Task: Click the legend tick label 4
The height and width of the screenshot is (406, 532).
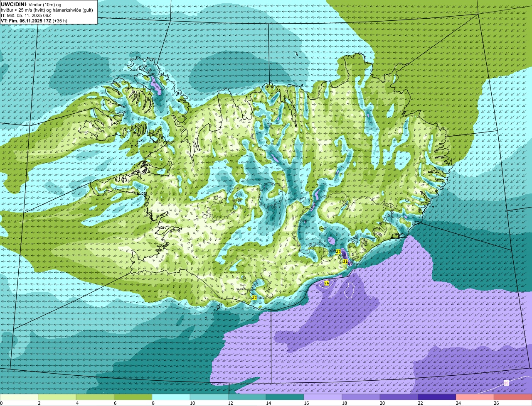Action: [x=77, y=403]
